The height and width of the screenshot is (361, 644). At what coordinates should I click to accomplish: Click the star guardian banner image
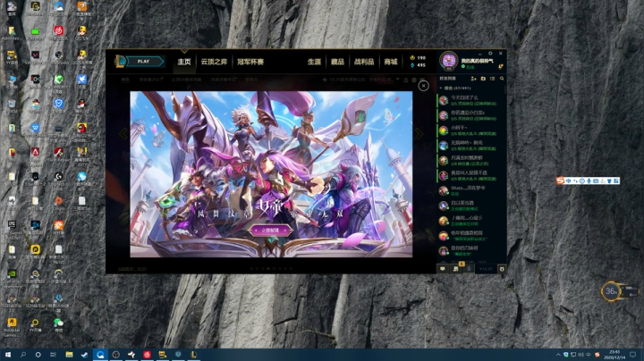pos(271,174)
